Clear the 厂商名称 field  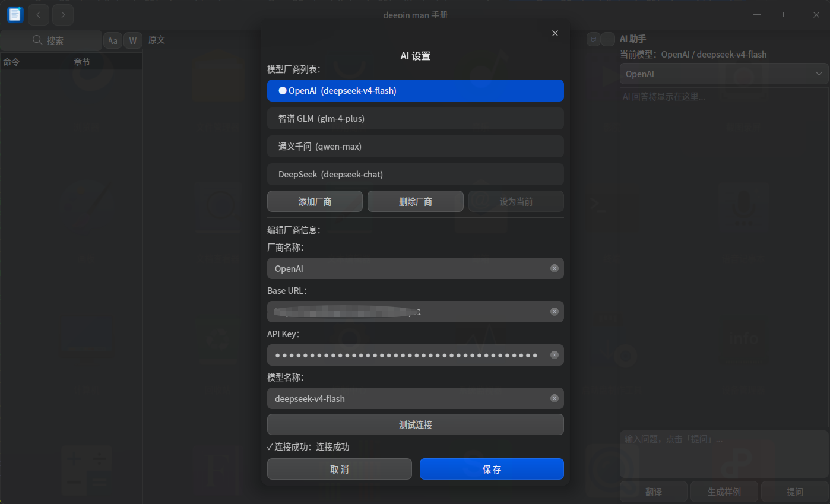pyautogui.click(x=555, y=268)
